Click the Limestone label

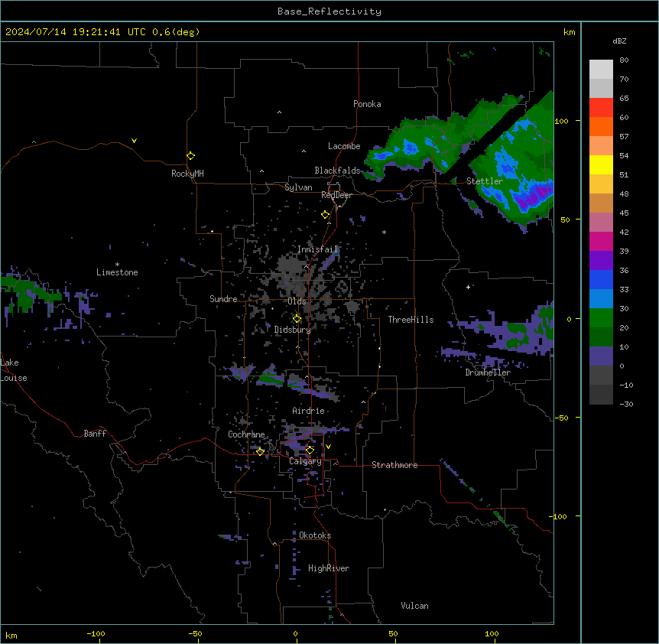(x=117, y=272)
